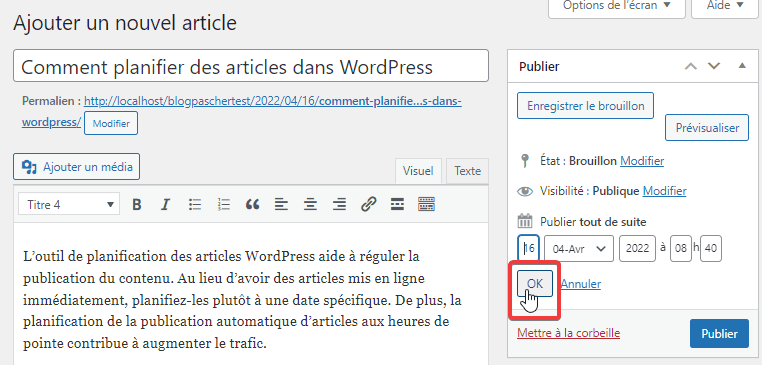The height and width of the screenshot is (365, 762).
Task: Switch to the Texte editor tab
Action: [468, 171]
